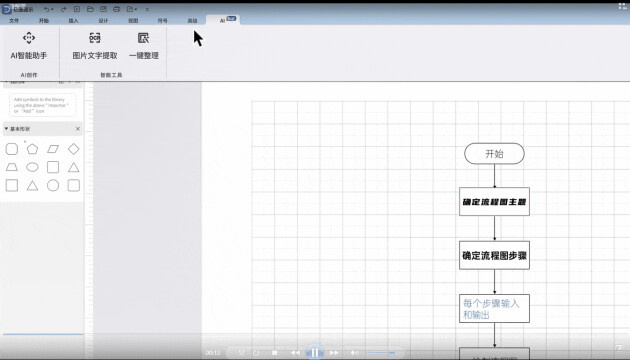This screenshot has width=630, height=360.
Task: Click the print icon in quick access toolbar
Action: 117,9
